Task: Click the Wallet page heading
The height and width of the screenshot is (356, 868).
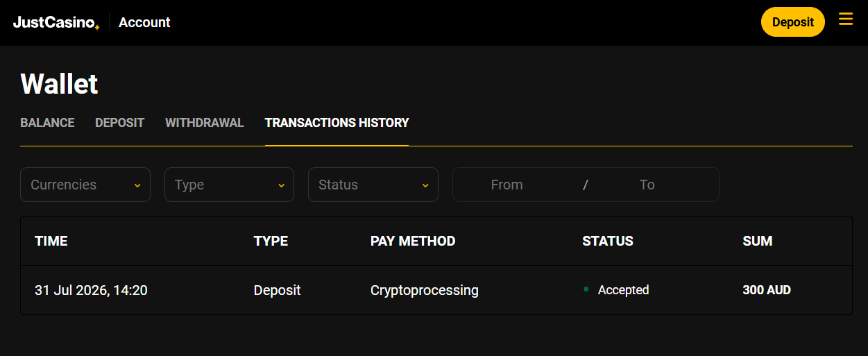Action: click(x=60, y=84)
